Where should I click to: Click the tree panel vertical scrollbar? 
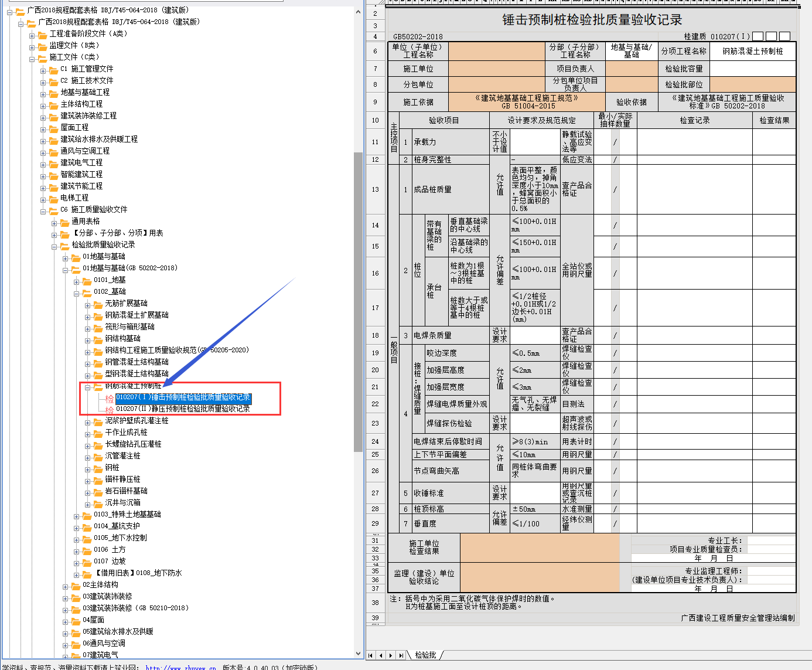359,302
